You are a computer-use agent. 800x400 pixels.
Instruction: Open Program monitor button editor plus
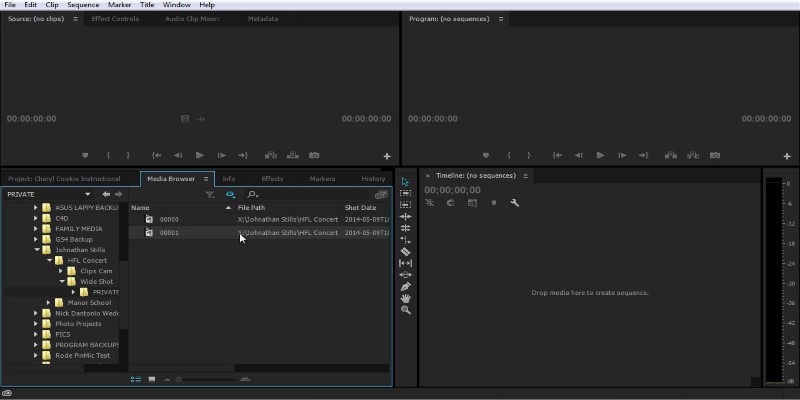coord(787,156)
